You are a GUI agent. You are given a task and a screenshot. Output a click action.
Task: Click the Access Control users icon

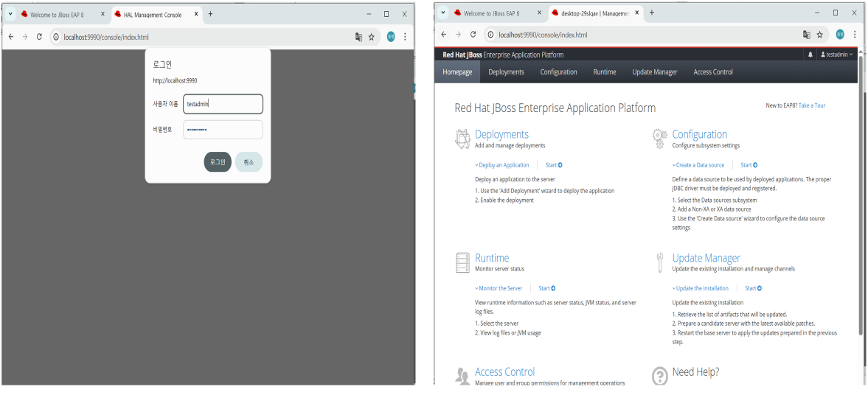(x=462, y=376)
